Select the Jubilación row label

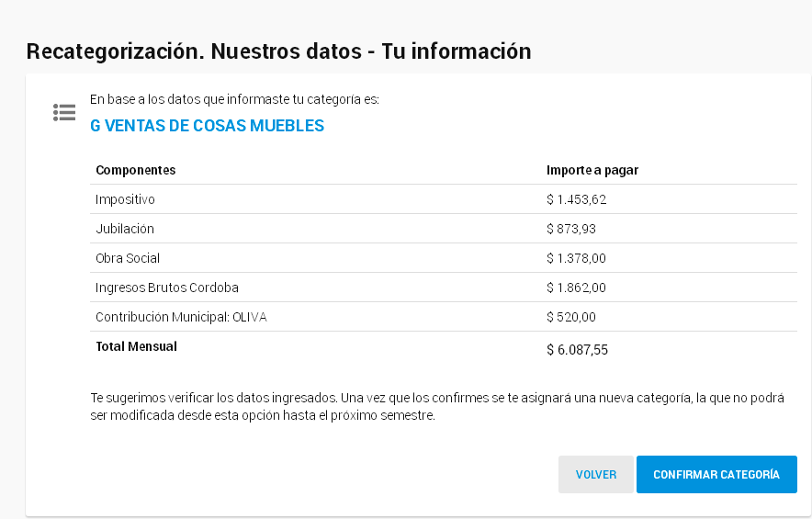tap(125, 229)
